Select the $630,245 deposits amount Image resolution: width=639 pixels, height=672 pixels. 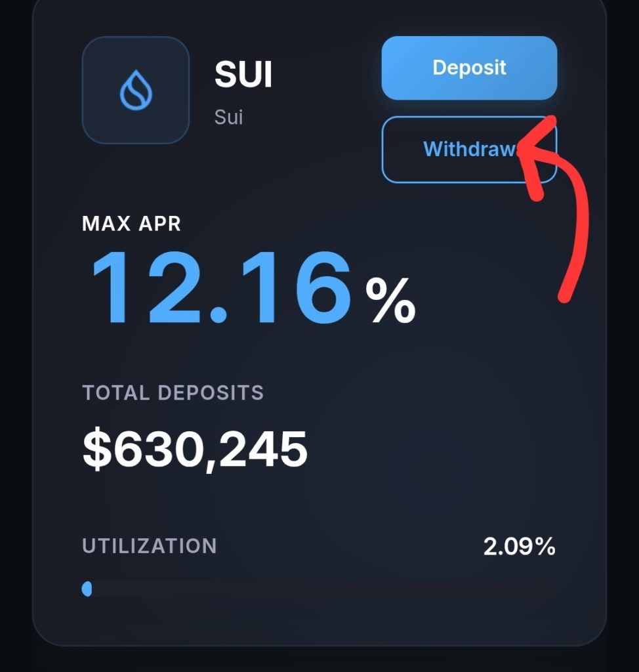coord(195,450)
